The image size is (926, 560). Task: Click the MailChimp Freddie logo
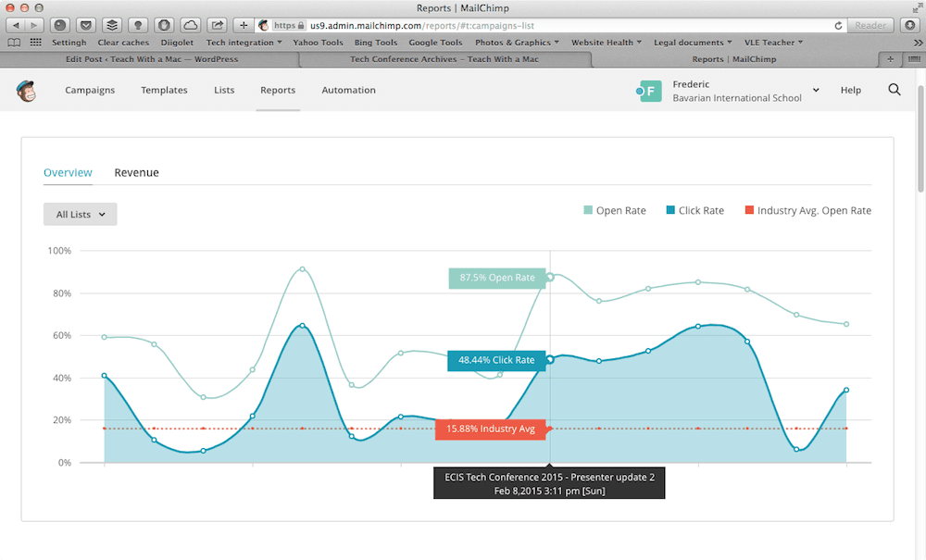pos(25,91)
